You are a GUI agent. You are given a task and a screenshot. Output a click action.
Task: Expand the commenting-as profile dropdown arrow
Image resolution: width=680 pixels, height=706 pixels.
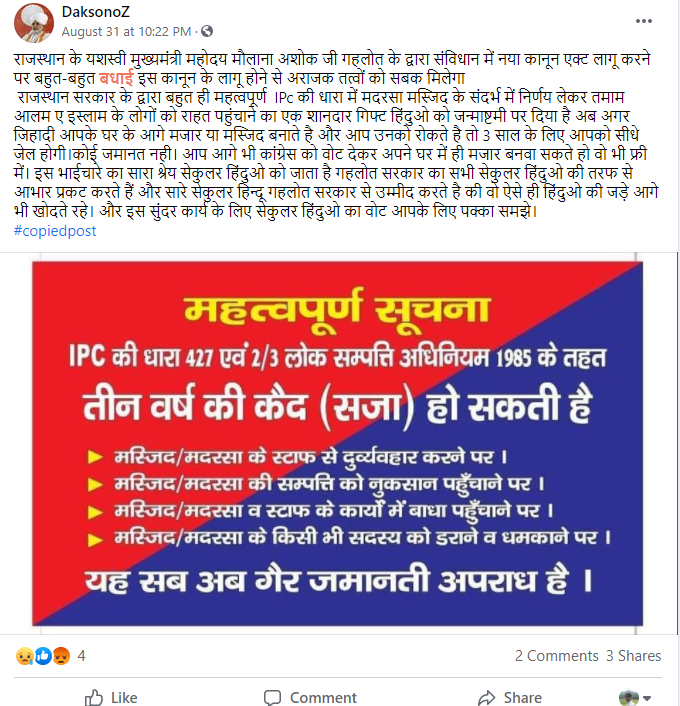click(647, 698)
